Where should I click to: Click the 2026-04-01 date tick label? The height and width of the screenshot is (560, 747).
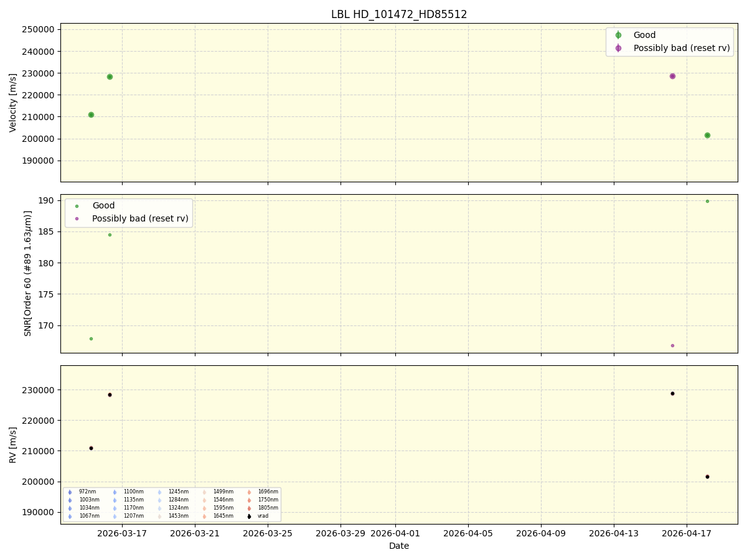[395, 533]
